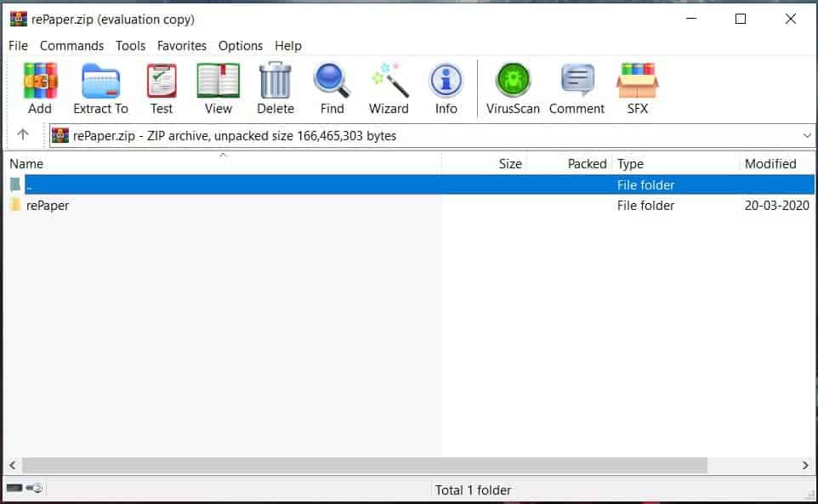
Task: Click the scroll left arrow
Action: [13, 465]
